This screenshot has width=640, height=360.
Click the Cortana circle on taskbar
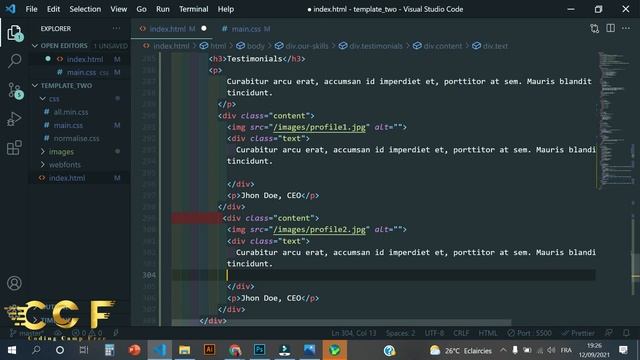[x=60, y=350]
